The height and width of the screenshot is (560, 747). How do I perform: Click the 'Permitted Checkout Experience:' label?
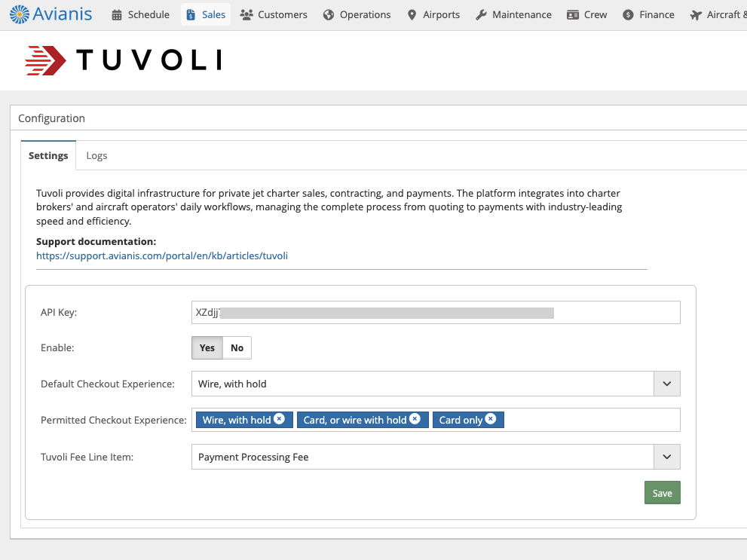click(x=113, y=420)
